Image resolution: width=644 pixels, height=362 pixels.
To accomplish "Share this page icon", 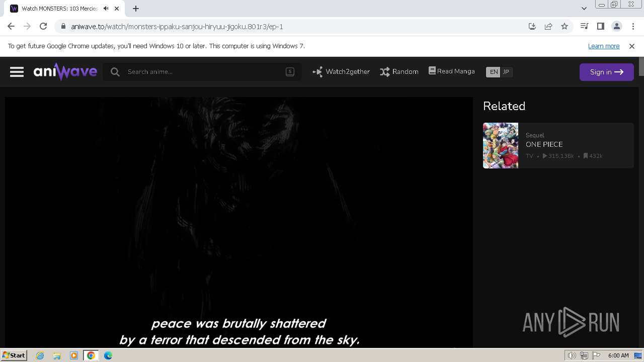I will pos(548,27).
